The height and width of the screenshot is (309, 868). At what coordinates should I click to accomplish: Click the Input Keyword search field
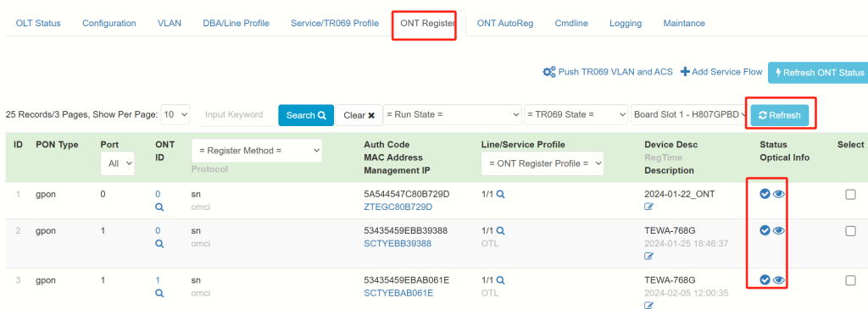pyautogui.click(x=236, y=115)
